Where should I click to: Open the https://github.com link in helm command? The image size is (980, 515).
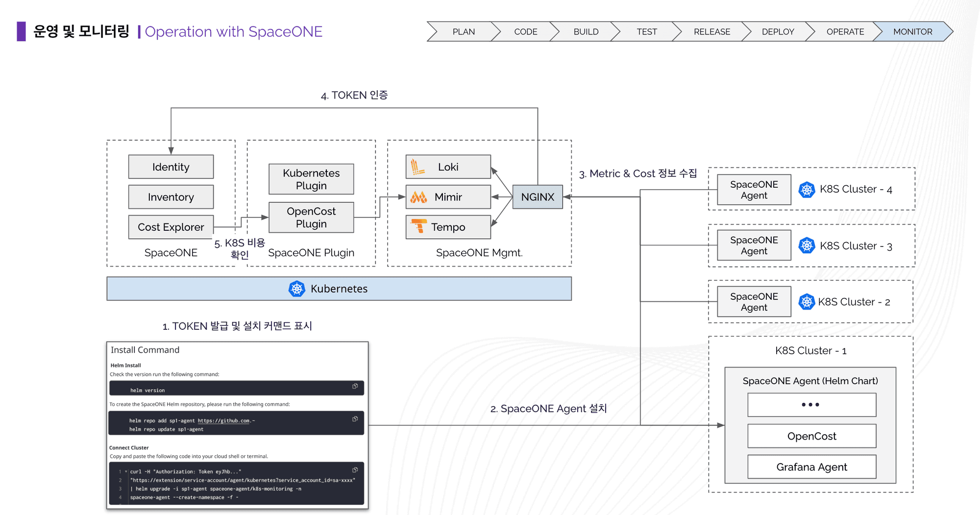(x=224, y=420)
